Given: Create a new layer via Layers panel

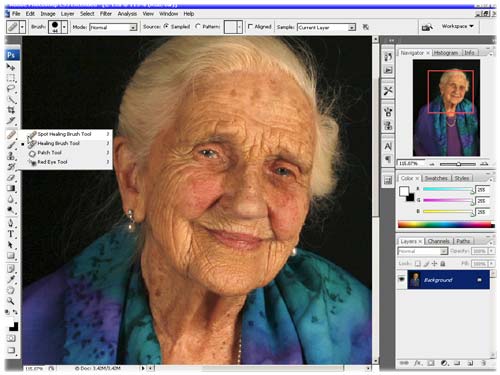Looking at the screenshot, I should click(470, 363).
